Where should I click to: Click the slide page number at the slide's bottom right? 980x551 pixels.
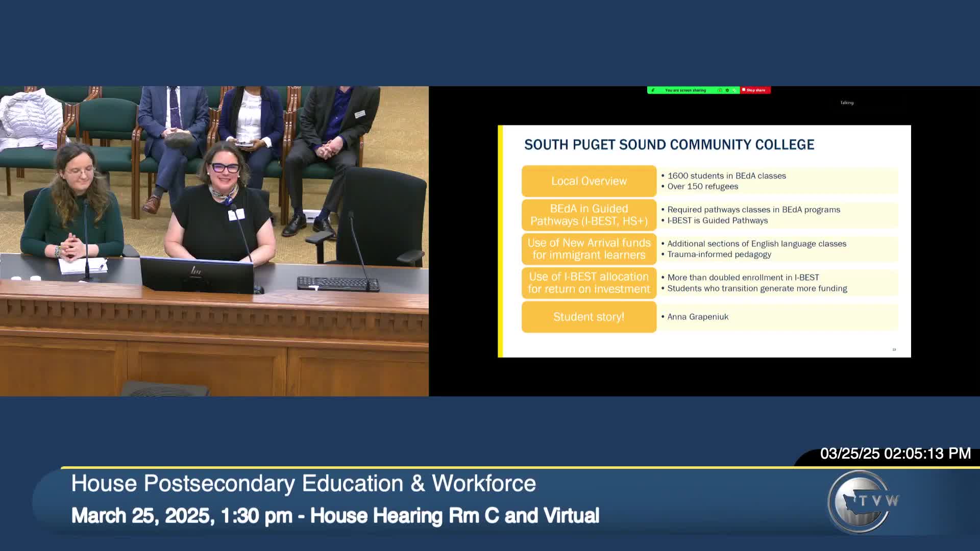[x=894, y=349]
